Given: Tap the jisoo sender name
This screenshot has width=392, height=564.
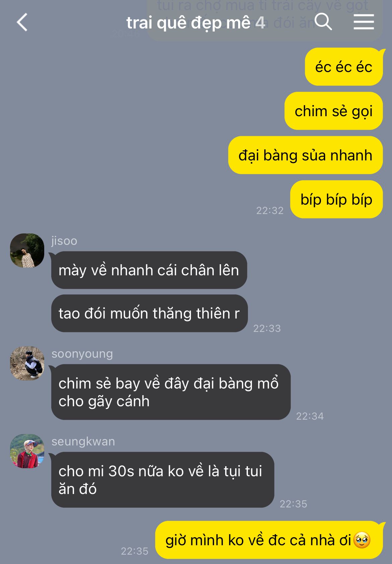Looking at the screenshot, I should click(64, 240).
